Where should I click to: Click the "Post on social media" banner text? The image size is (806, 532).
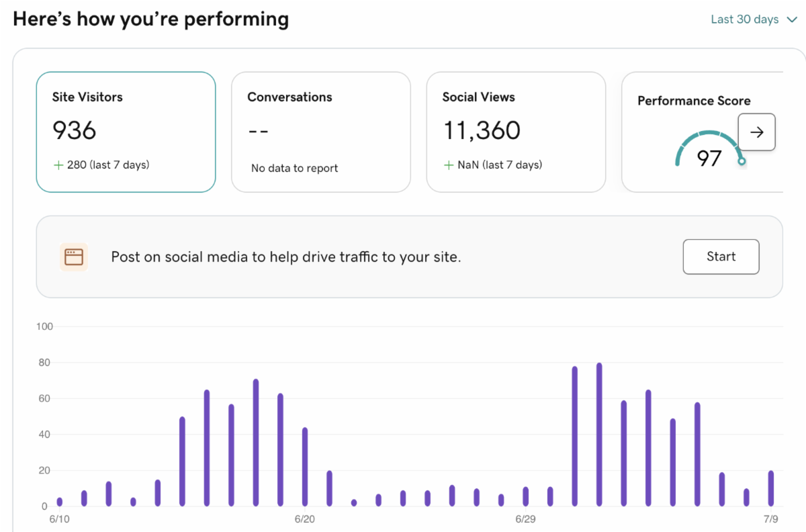(x=286, y=257)
